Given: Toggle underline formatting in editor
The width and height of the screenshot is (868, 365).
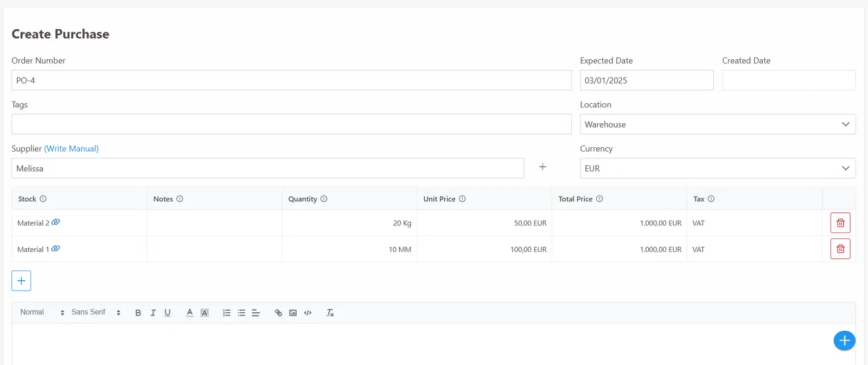Looking at the screenshot, I should coord(168,313).
